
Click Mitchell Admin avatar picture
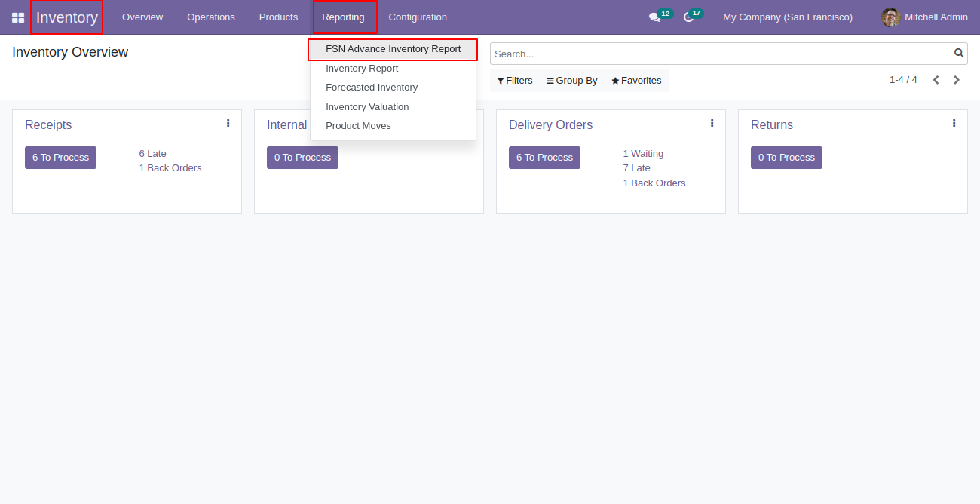tap(891, 17)
